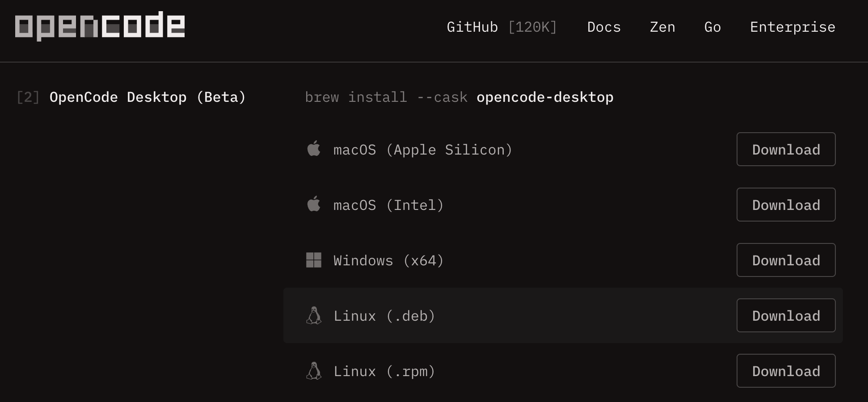This screenshot has width=868, height=402.
Task: Click the Windows logo icon
Action: [x=314, y=260]
